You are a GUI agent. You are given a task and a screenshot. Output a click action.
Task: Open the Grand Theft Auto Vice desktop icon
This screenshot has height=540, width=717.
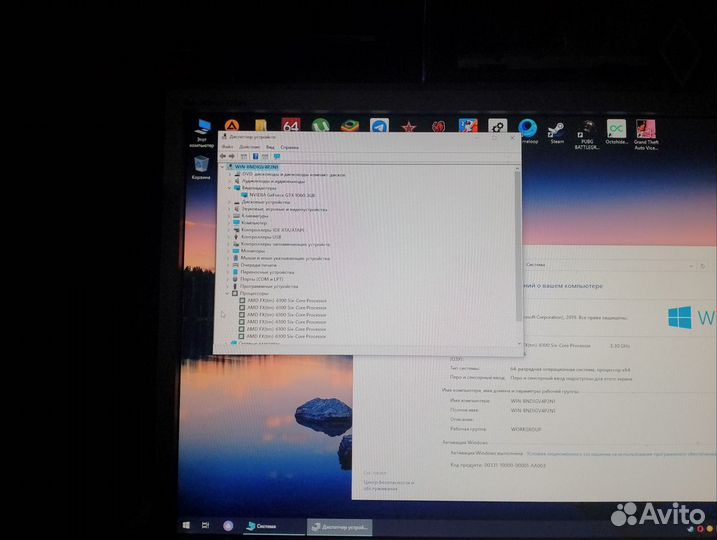[x=647, y=130]
